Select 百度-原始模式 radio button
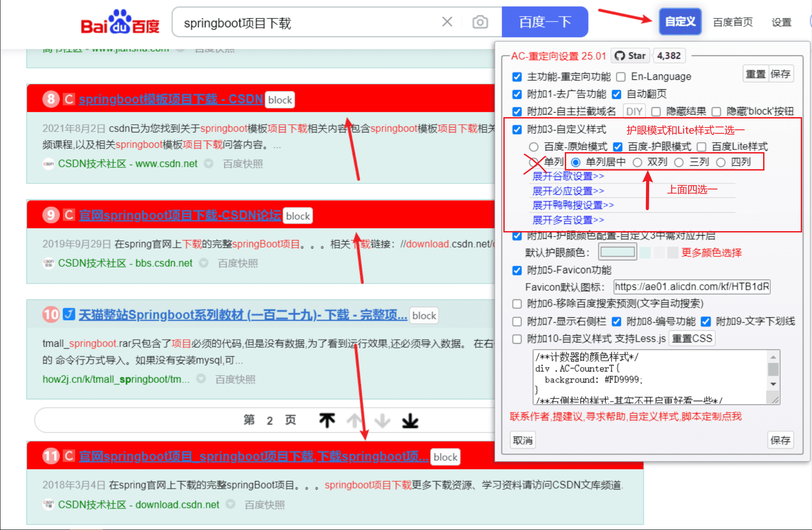 click(x=533, y=147)
